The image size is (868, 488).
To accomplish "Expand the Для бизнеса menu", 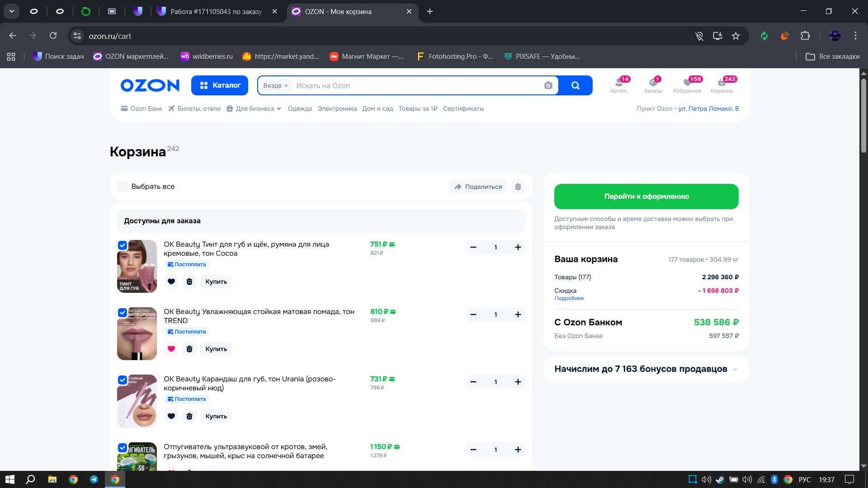I will (255, 108).
